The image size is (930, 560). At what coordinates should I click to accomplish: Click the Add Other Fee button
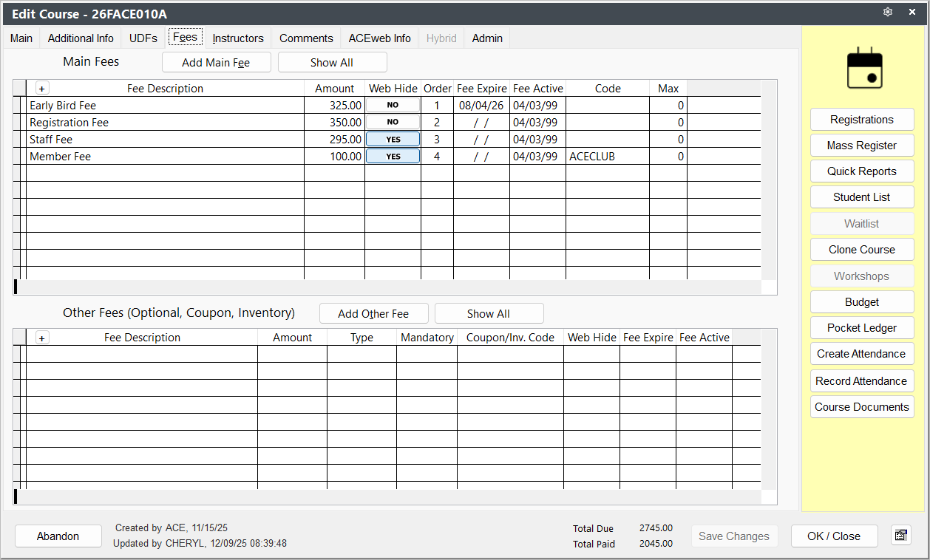point(373,313)
